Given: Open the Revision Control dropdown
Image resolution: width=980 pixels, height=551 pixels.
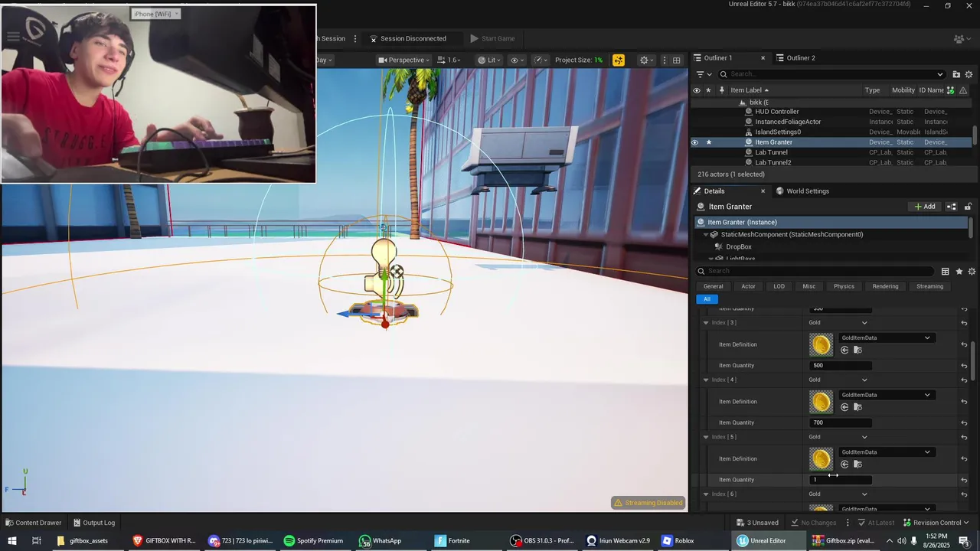Looking at the screenshot, I should click(x=937, y=523).
